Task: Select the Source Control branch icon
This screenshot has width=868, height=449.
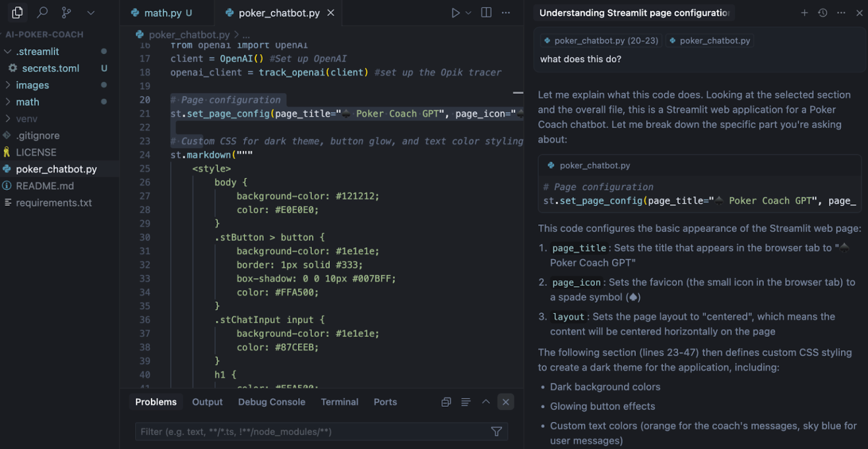Action: [67, 12]
